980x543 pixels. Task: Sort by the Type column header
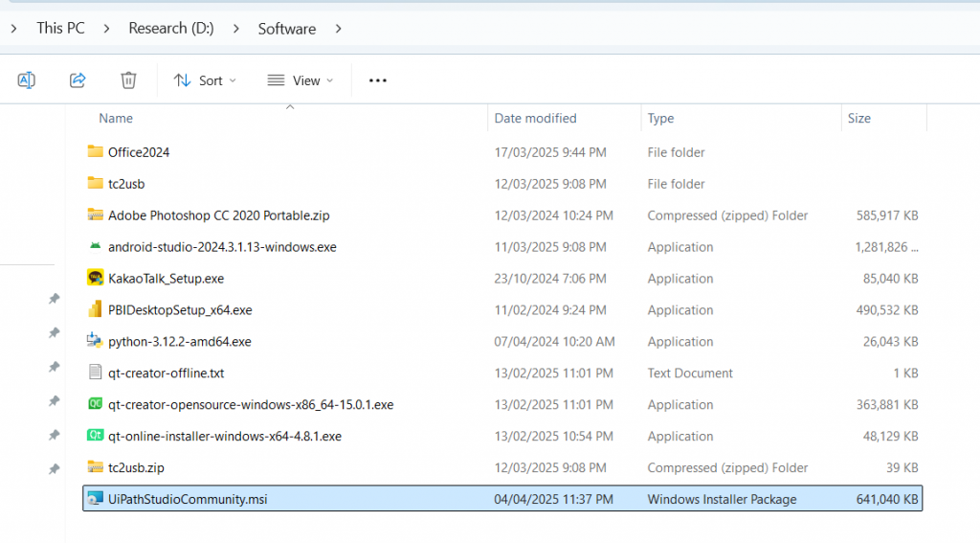[x=660, y=118]
